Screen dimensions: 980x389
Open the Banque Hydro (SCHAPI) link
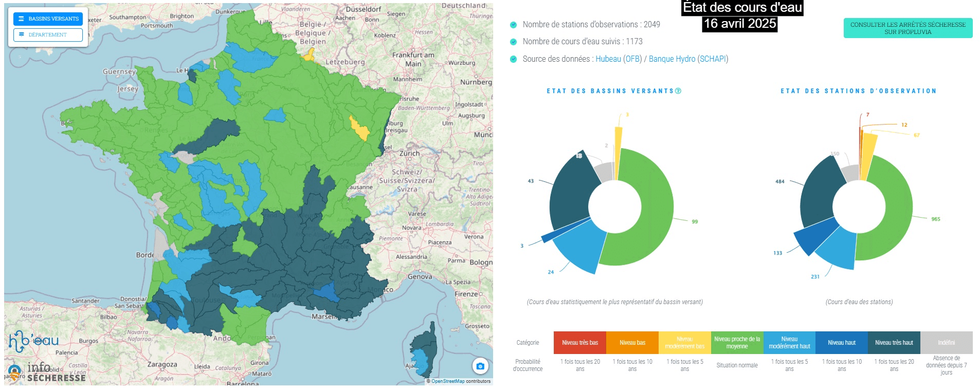click(688, 59)
